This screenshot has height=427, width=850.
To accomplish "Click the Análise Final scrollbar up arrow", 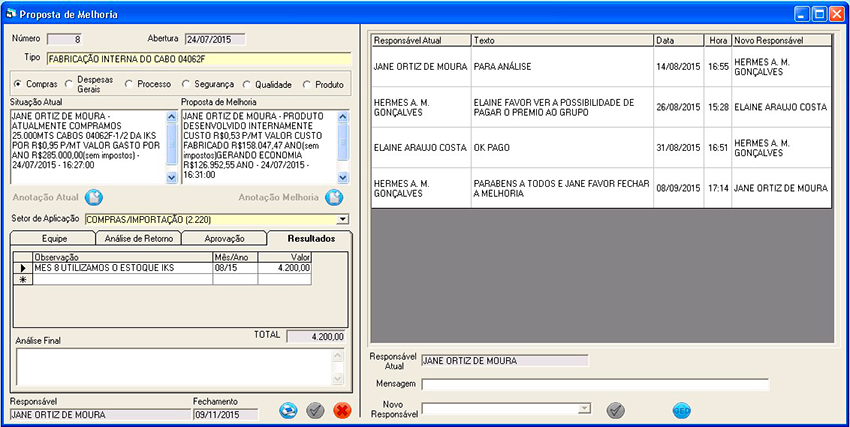I will 338,356.
